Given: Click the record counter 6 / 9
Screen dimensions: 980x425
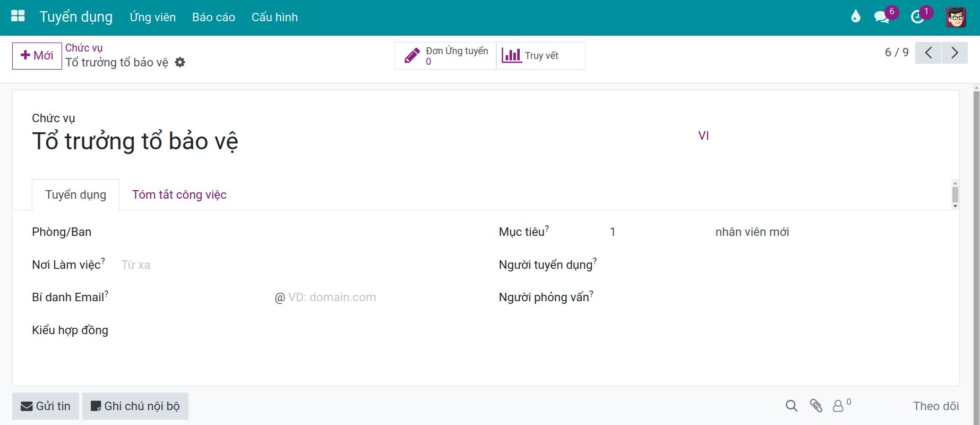Looking at the screenshot, I should click(897, 53).
